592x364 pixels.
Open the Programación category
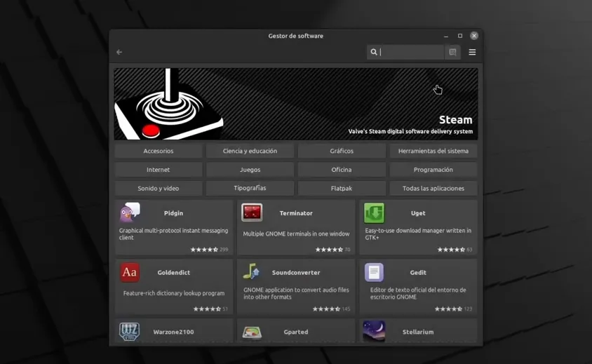tap(433, 170)
